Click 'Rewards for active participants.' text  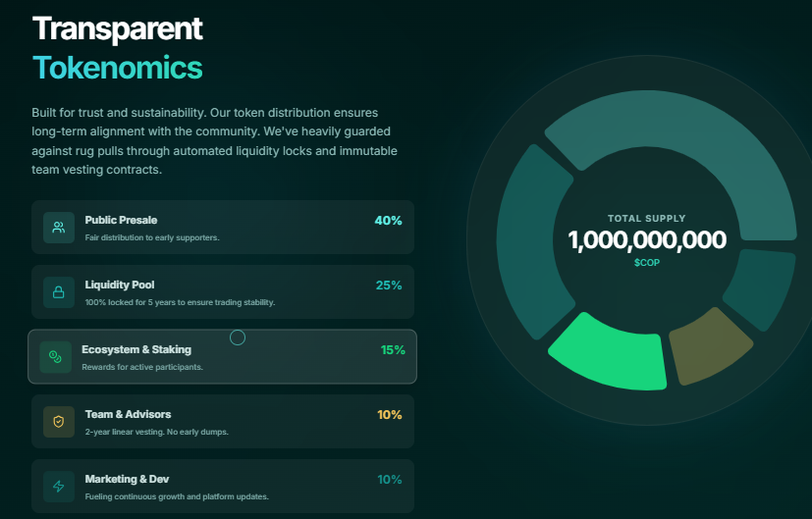point(142,367)
